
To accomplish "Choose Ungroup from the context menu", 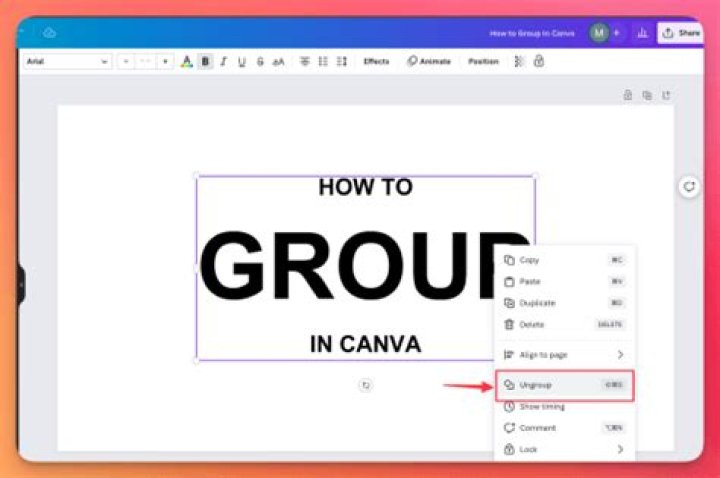I will tap(564, 385).
